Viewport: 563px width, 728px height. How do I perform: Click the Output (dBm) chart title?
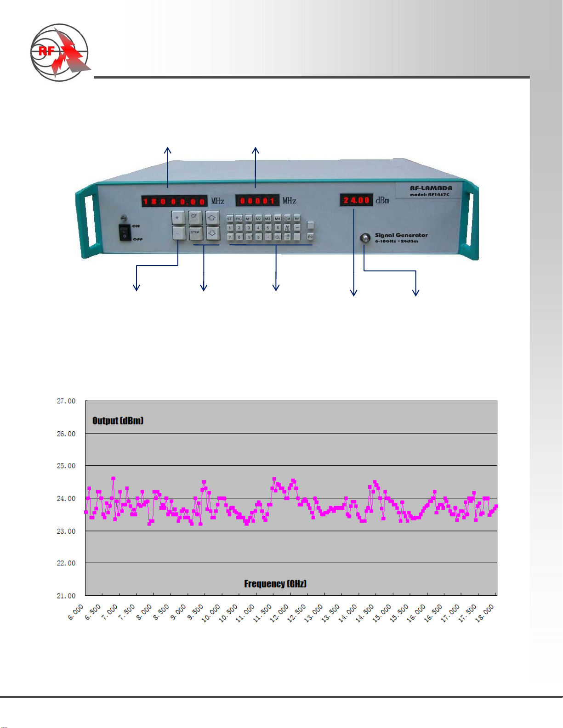(x=118, y=421)
